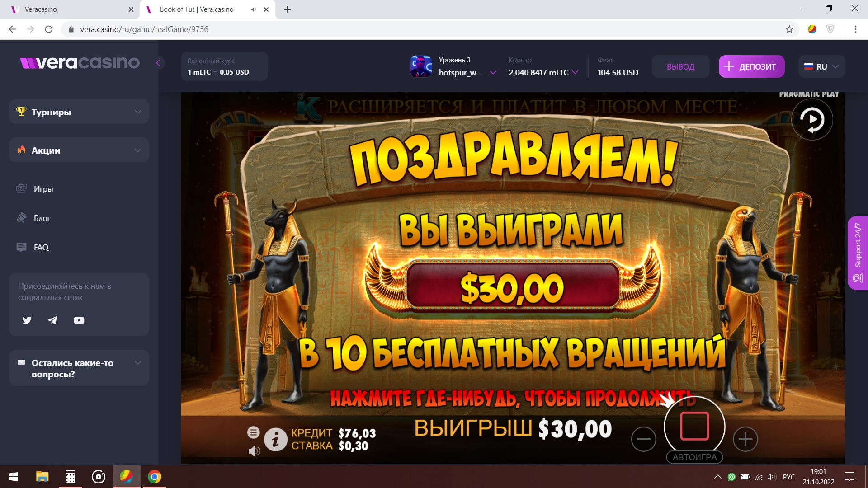
Task: Collapse the sidebar with the purple arrow
Action: point(158,63)
